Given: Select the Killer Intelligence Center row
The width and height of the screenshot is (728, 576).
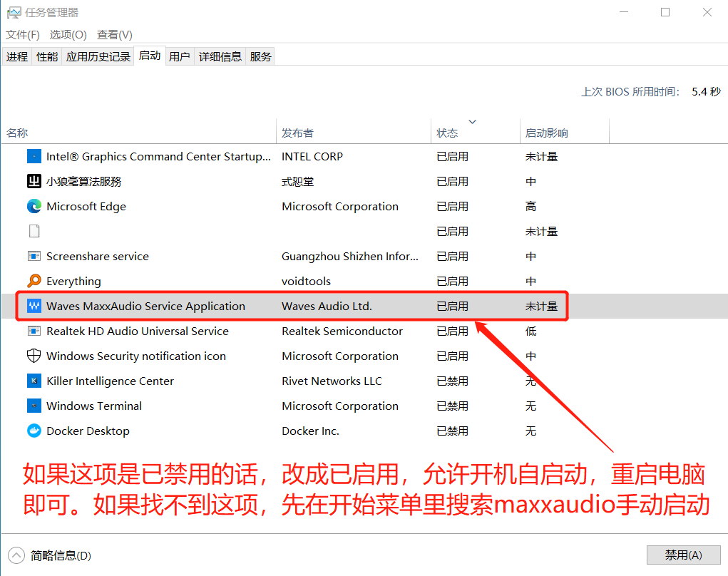Looking at the screenshot, I should point(364,381).
